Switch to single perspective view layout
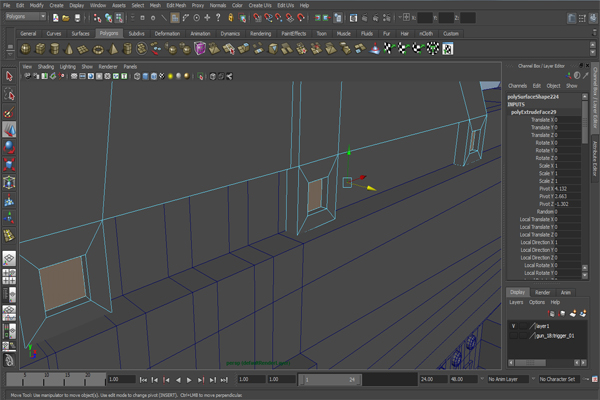Viewport: 600px width, 400px height. (x=9, y=259)
